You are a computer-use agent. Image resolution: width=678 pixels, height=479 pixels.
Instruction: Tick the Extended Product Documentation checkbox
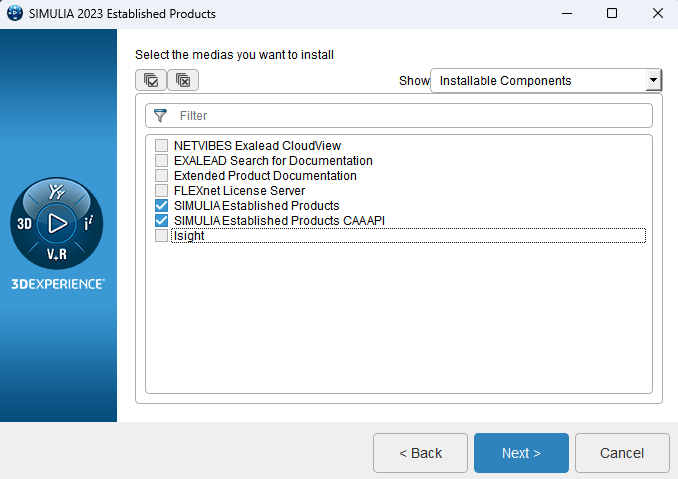(x=161, y=176)
